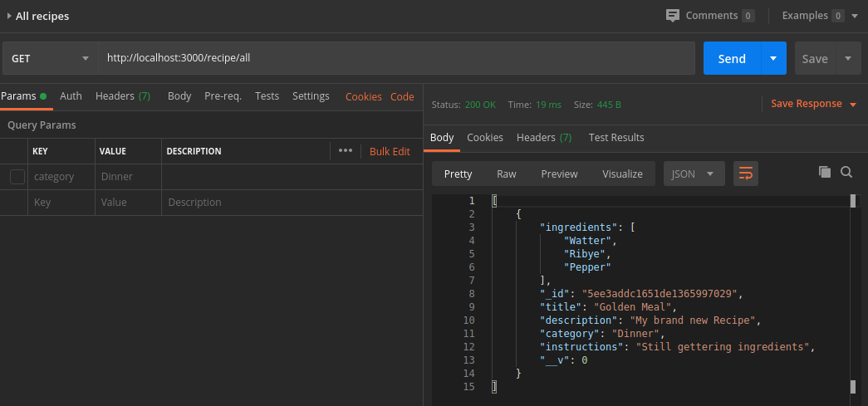This screenshot has width=868, height=406.
Task: Click the "Pepper" ingredient line
Action: coord(586,267)
